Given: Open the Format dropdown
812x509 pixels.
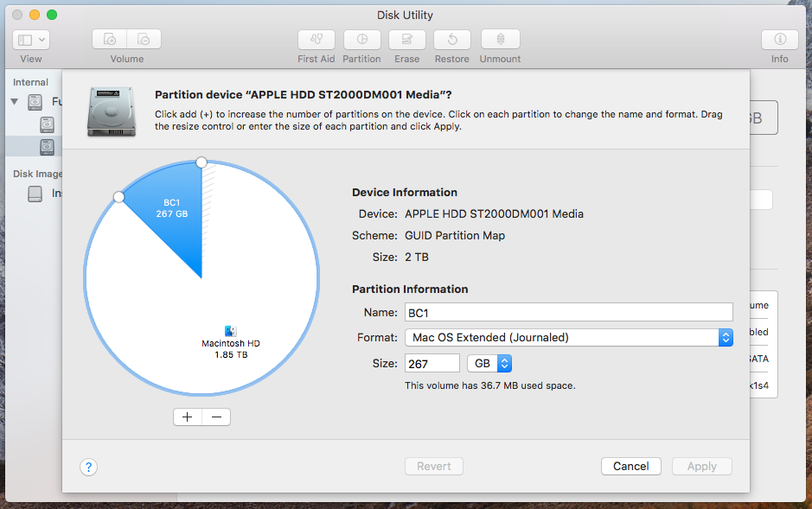Looking at the screenshot, I should 568,337.
